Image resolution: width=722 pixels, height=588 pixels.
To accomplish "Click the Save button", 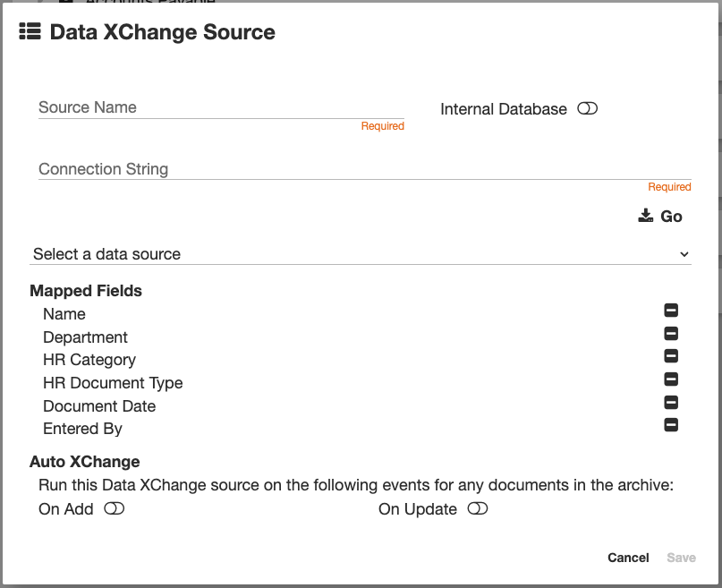I will (681, 558).
